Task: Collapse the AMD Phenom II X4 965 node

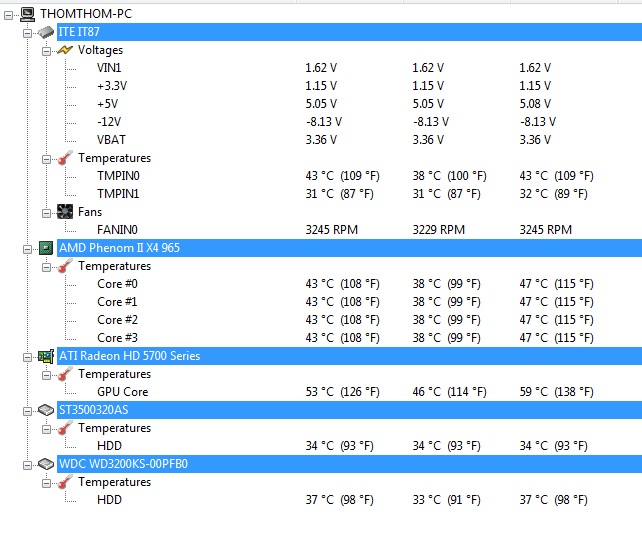Action: coord(27,249)
